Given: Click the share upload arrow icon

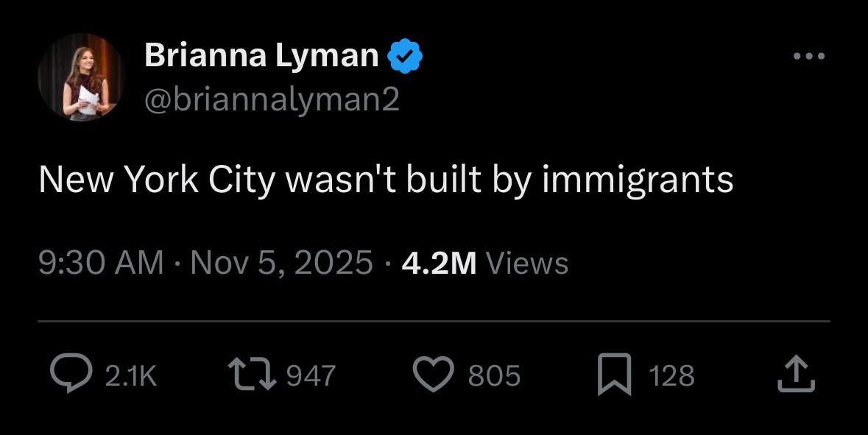Looking at the screenshot, I should pyautogui.click(x=796, y=374).
